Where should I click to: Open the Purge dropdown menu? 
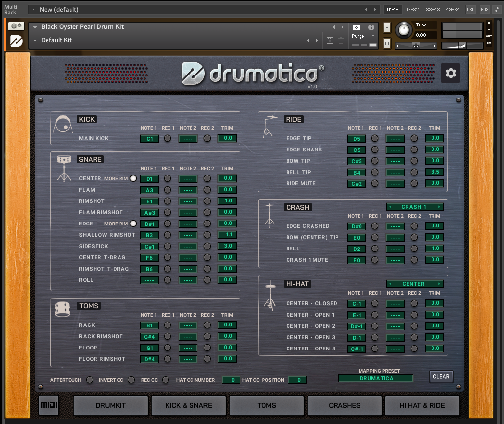pyautogui.click(x=363, y=36)
